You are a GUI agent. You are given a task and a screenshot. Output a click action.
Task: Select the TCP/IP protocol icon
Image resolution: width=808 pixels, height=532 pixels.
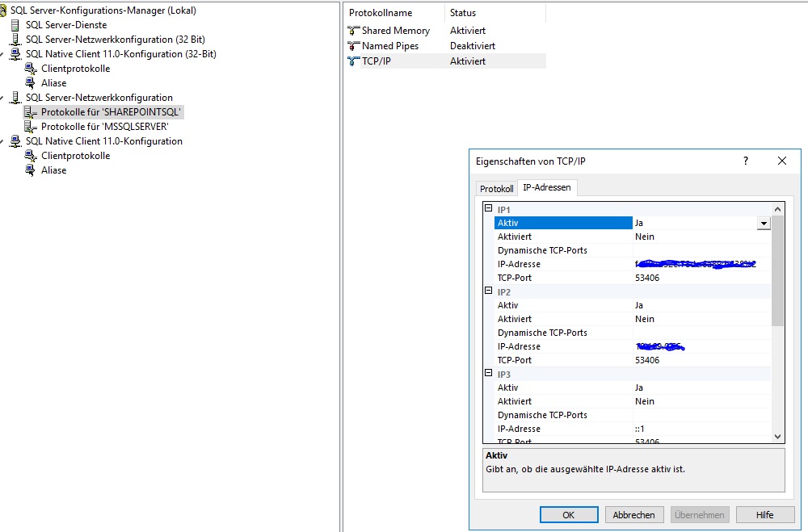tap(354, 61)
